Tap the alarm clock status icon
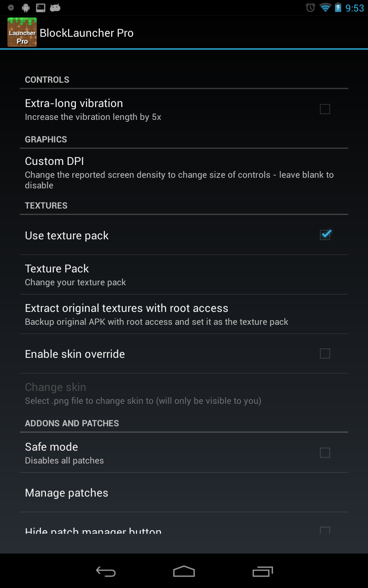This screenshot has width=368, height=588. (310, 7)
